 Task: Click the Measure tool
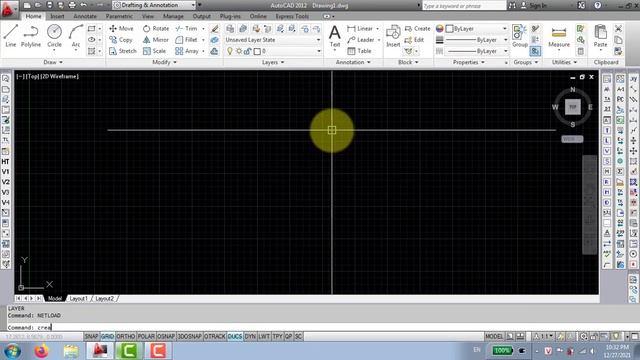pyautogui.click(x=559, y=36)
